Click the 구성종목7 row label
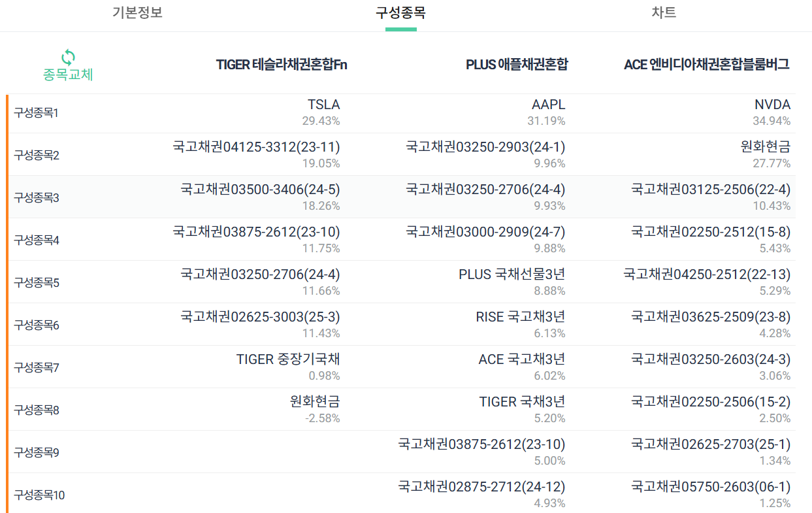 (x=36, y=368)
